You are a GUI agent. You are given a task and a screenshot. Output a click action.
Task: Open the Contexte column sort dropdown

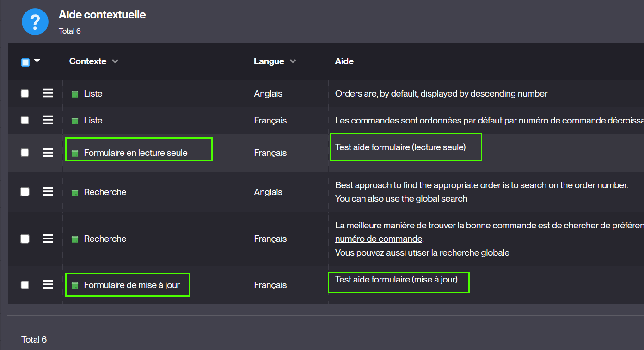(x=115, y=61)
